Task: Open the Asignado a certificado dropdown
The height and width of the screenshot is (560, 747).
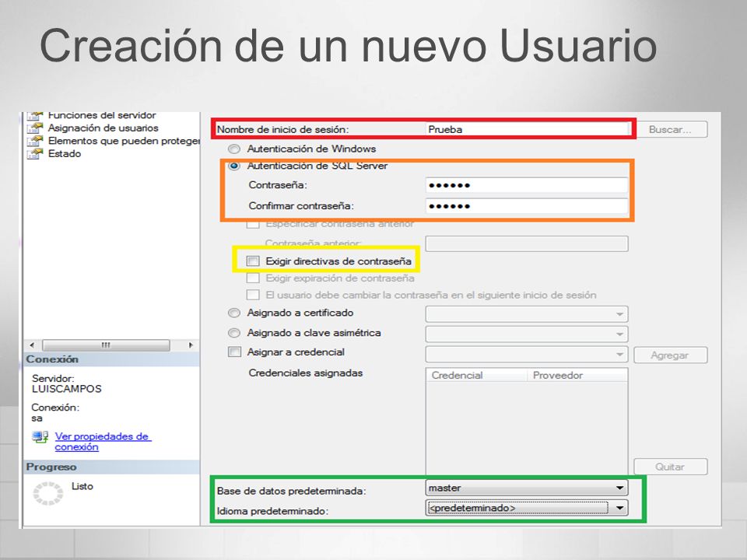Action: point(527,313)
